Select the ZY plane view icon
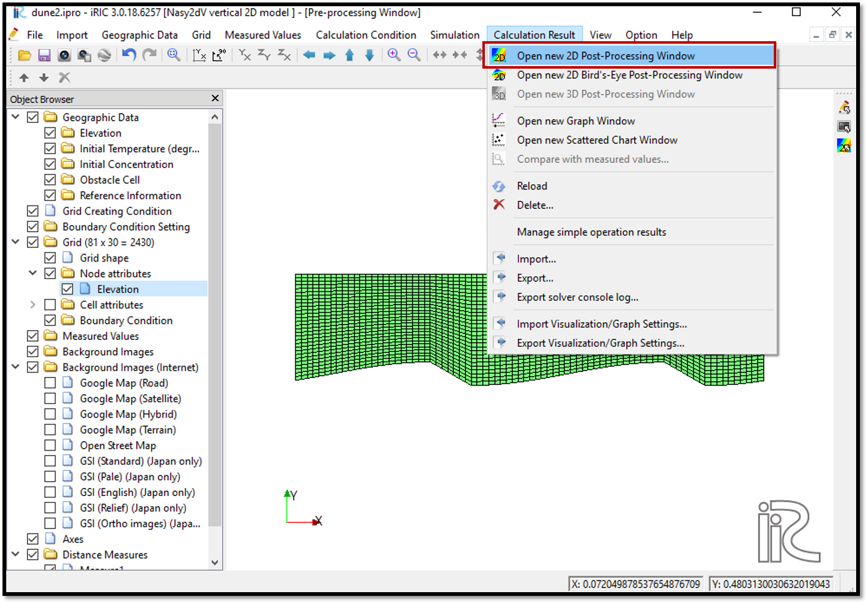The image size is (868, 604). pos(265,55)
